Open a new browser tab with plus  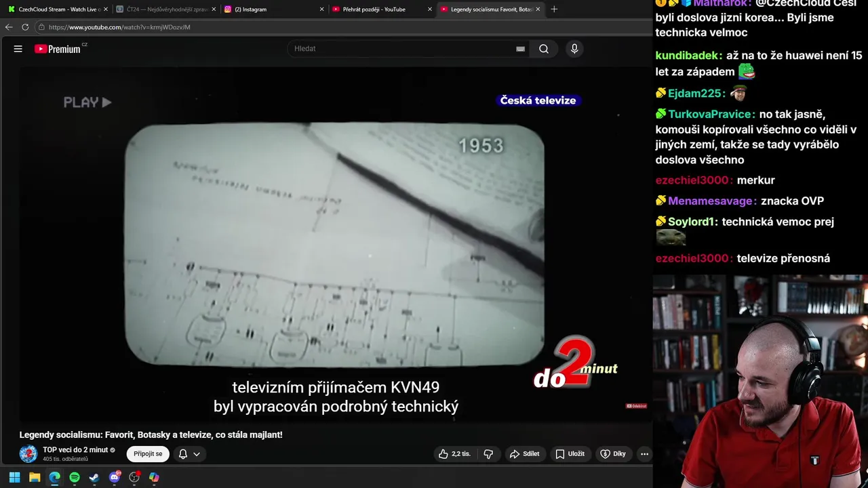coord(554,9)
